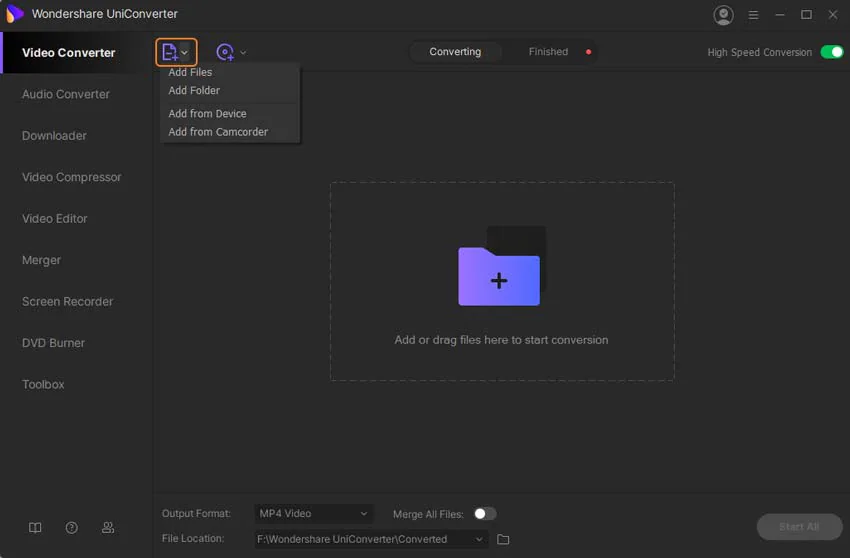
Task: Open the community users icon in sidebar
Action: (x=108, y=528)
